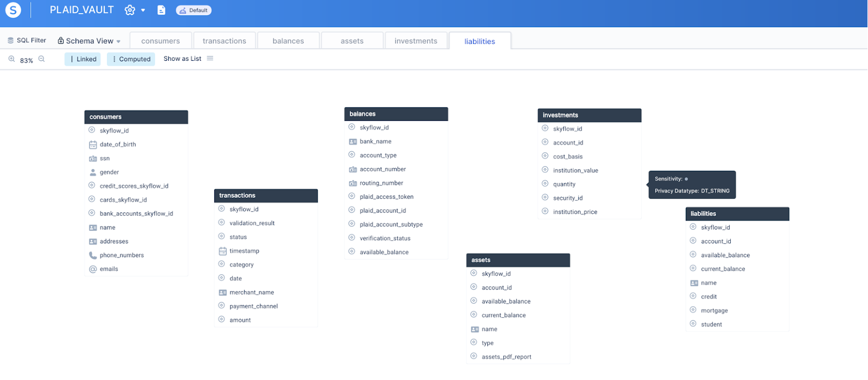Expand the dropdown arrow beside the gear
Viewport: 868px width, 380px height.
tap(143, 10)
